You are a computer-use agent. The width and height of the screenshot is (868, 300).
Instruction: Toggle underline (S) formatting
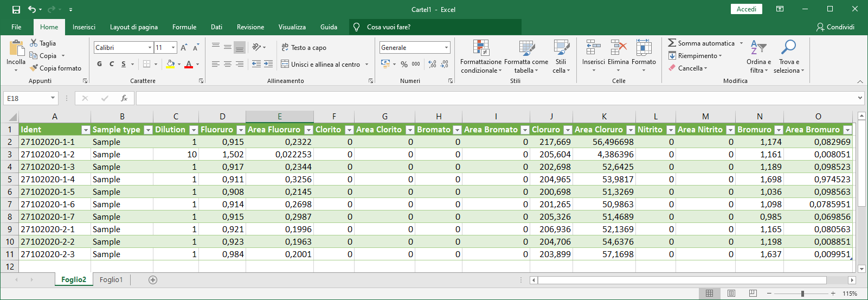pyautogui.click(x=124, y=64)
